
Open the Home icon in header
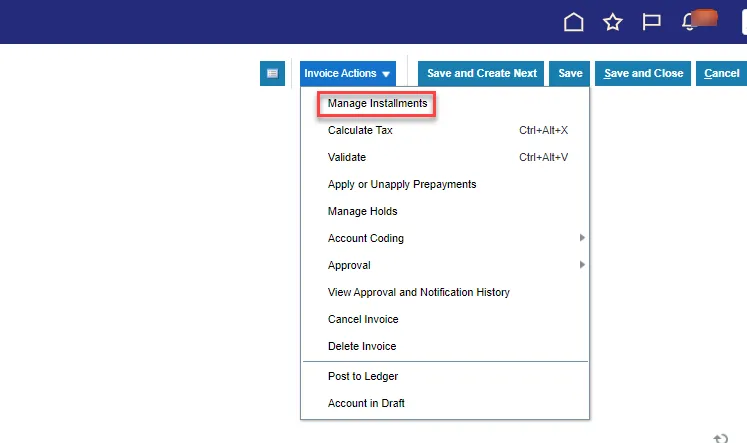pos(574,22)
